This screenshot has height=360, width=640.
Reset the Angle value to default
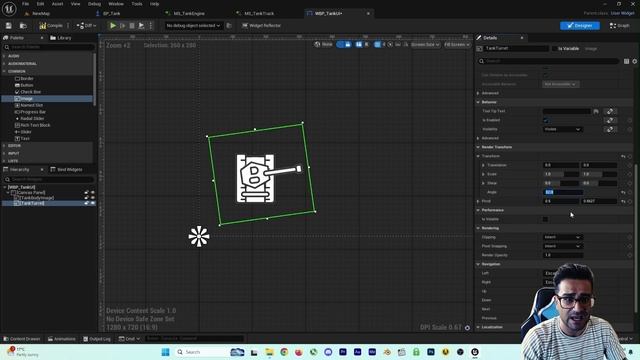(623, 192)
